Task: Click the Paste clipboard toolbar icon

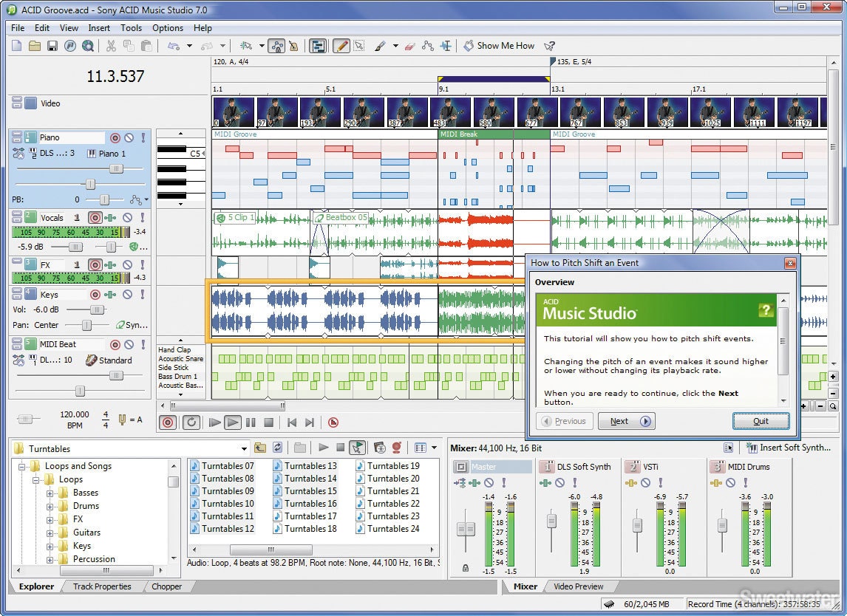Action: point(146,46)
